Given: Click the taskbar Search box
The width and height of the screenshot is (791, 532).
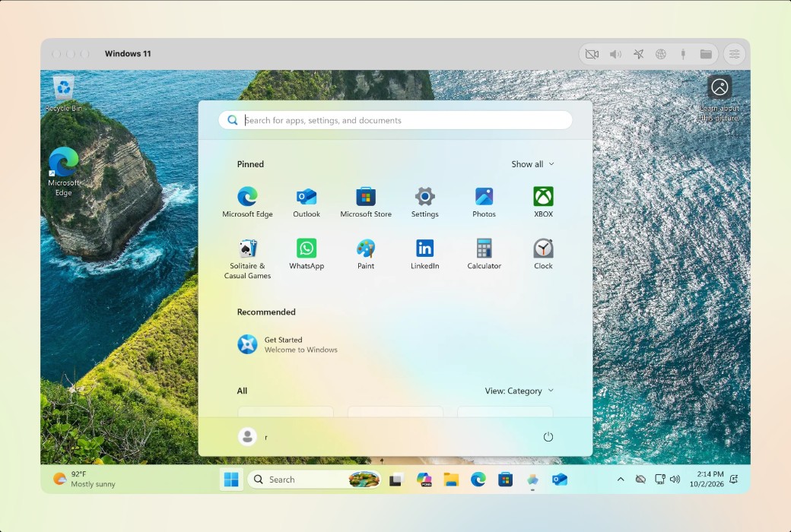Looking at the screenshot, I should [314, 479].
